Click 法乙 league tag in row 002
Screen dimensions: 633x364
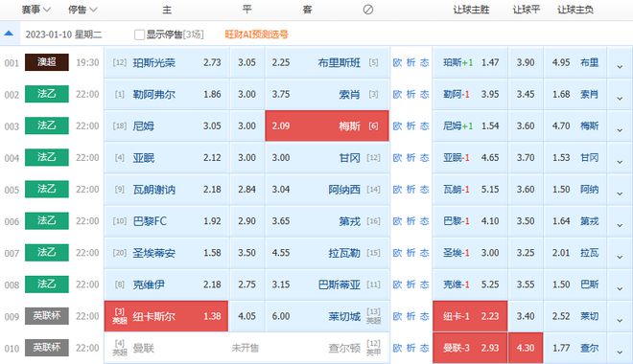click(x=47, y=94)
